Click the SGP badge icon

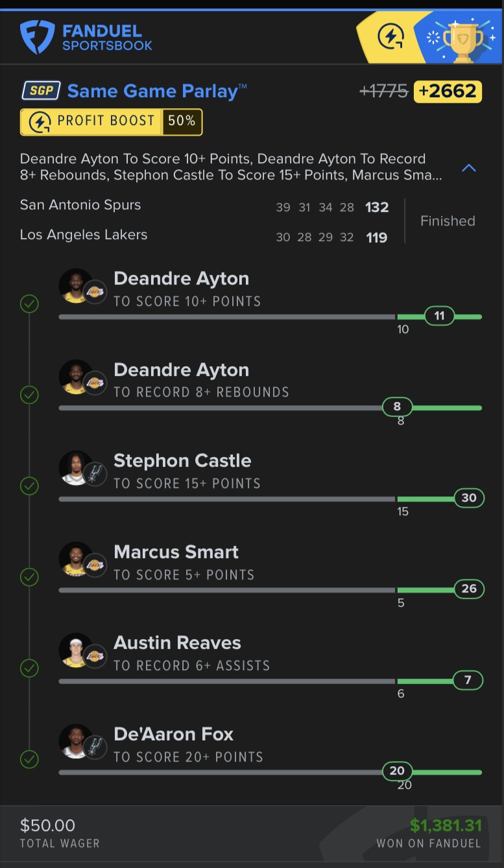tap(42, 91)
